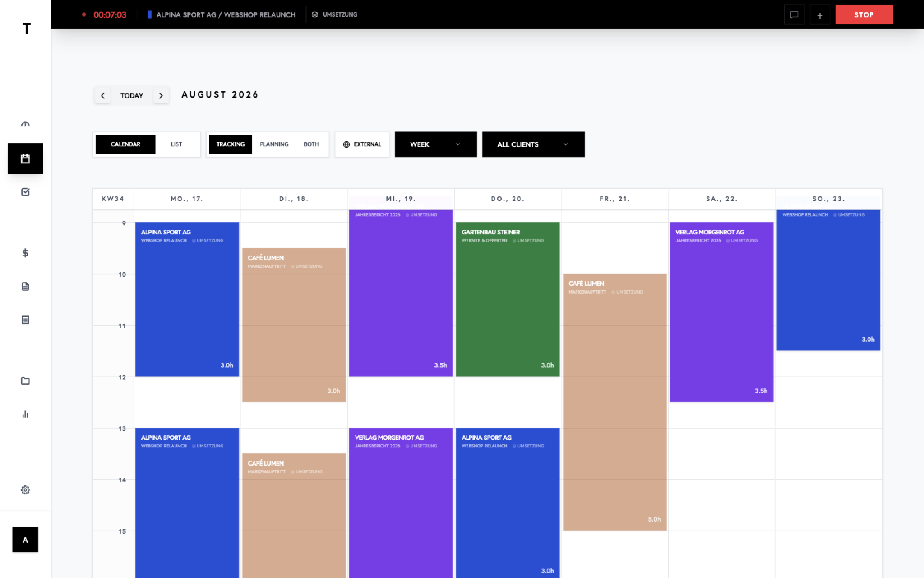924x578 pixels.
Task: Click the 11 hour label
Action: [122, 326]
